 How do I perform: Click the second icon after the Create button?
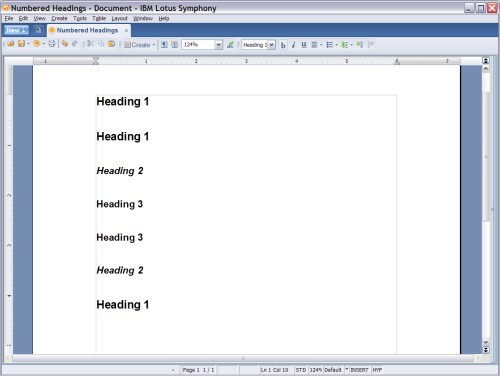174,45
